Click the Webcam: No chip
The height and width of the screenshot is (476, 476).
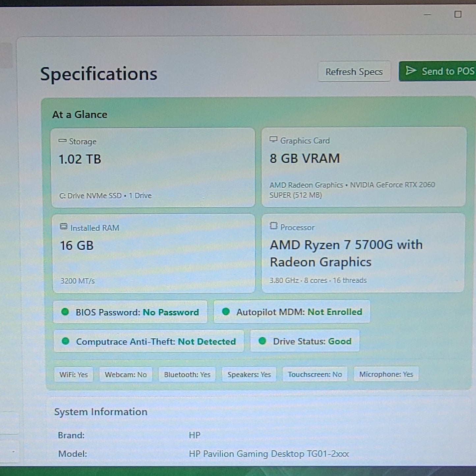point(126,375)
